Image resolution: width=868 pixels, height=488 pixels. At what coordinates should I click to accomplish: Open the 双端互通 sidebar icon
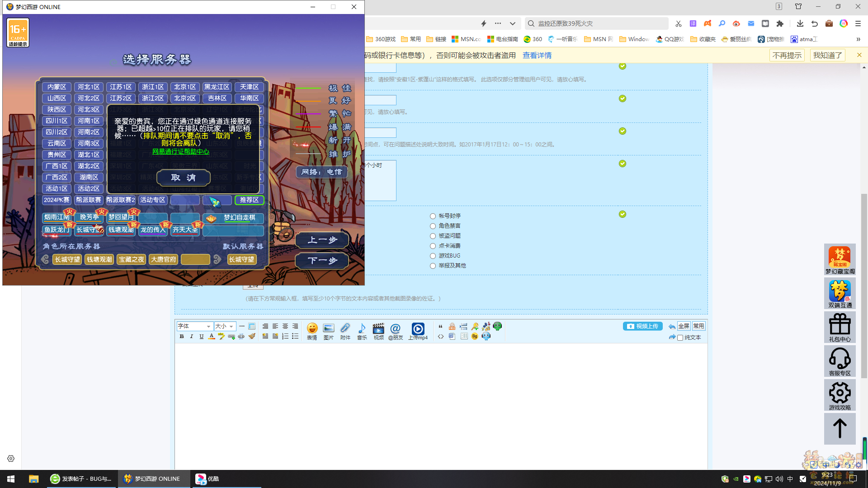click(840, 294)
